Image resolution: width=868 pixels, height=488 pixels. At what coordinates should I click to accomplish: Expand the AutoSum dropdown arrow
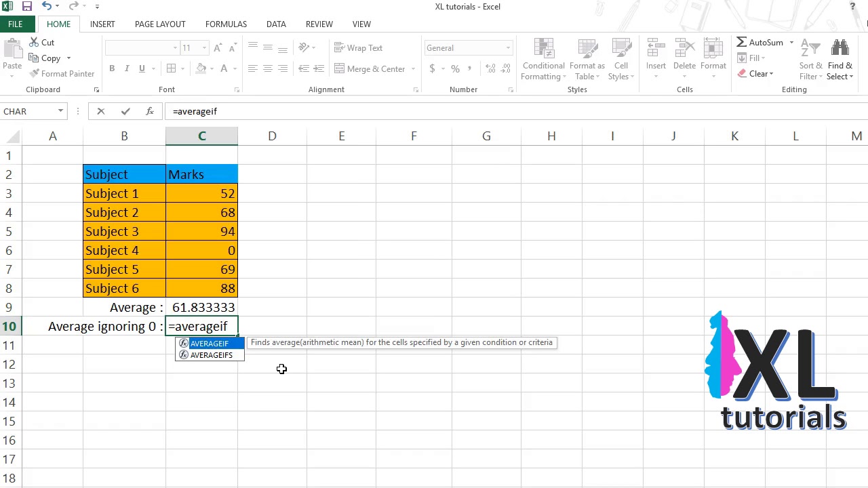(x=791, y=43)
